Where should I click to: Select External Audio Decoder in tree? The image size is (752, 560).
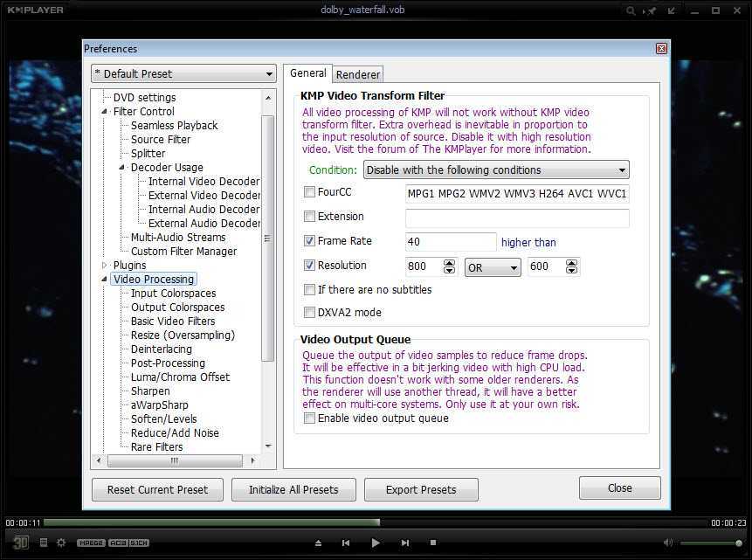(204, 223)
